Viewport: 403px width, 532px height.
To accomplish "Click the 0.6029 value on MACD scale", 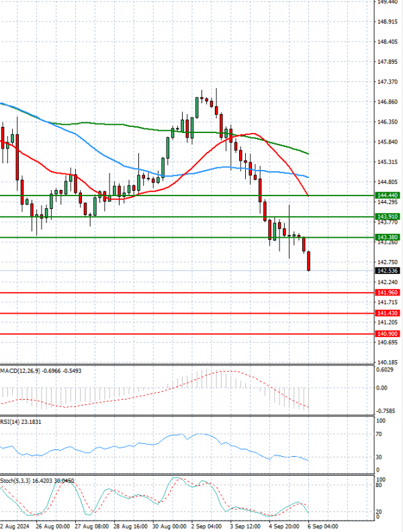I will click(385, 369).
